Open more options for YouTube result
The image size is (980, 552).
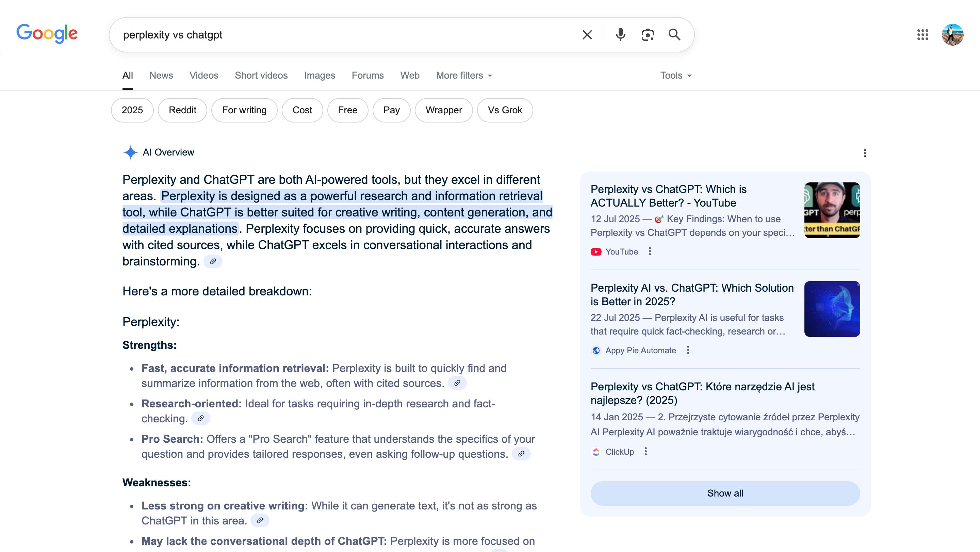650,251
